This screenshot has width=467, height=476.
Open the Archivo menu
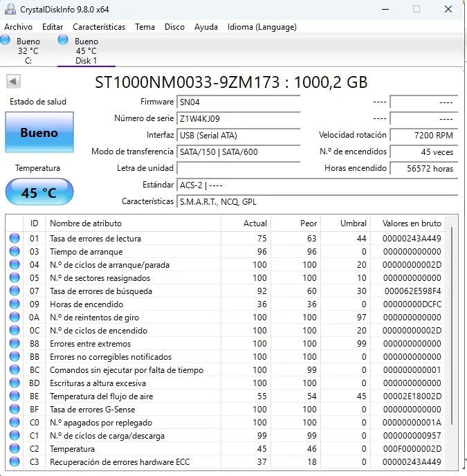[18, 27]
